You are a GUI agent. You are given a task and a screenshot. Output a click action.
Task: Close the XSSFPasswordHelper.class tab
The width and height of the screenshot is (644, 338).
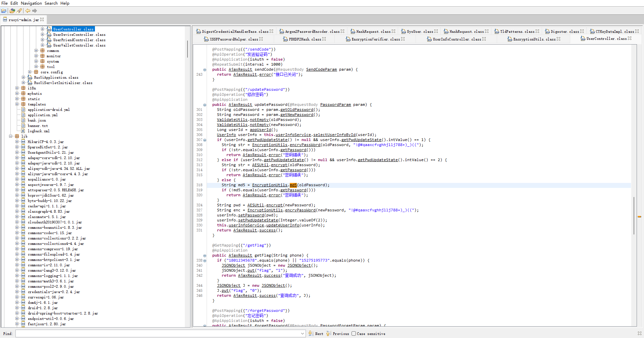point(261,39)
